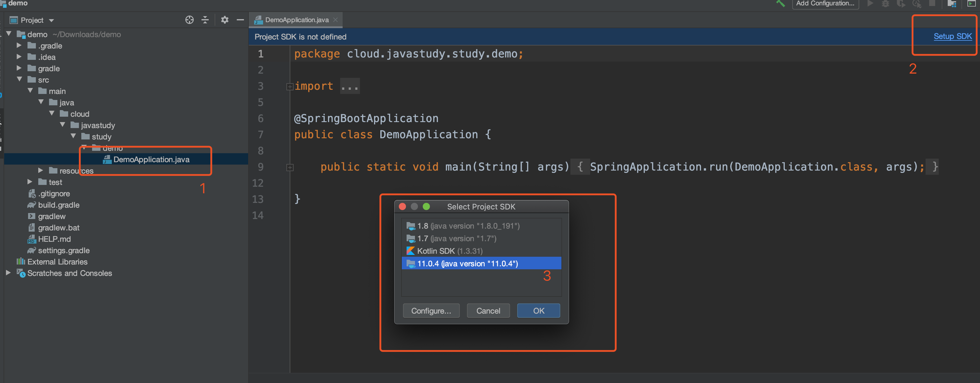The image size is (980, 383).
Task: Click the Locate/Scroll from Source target icon
Action: point(189,20)
